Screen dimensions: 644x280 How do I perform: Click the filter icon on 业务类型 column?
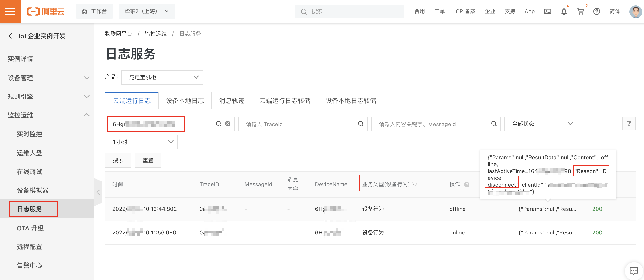415,185
